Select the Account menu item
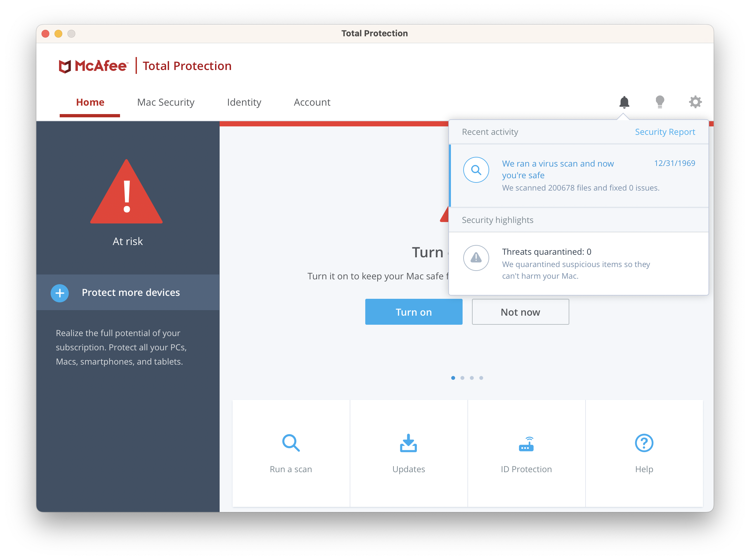Viewport: 750px width, 560px height. [x=312, y=102]
